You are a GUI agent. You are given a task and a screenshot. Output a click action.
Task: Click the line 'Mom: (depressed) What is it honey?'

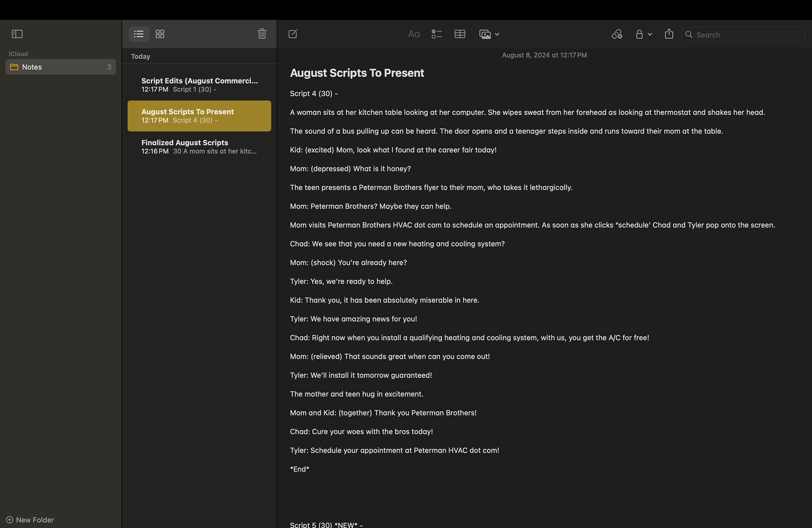click(x=350, y=169)
